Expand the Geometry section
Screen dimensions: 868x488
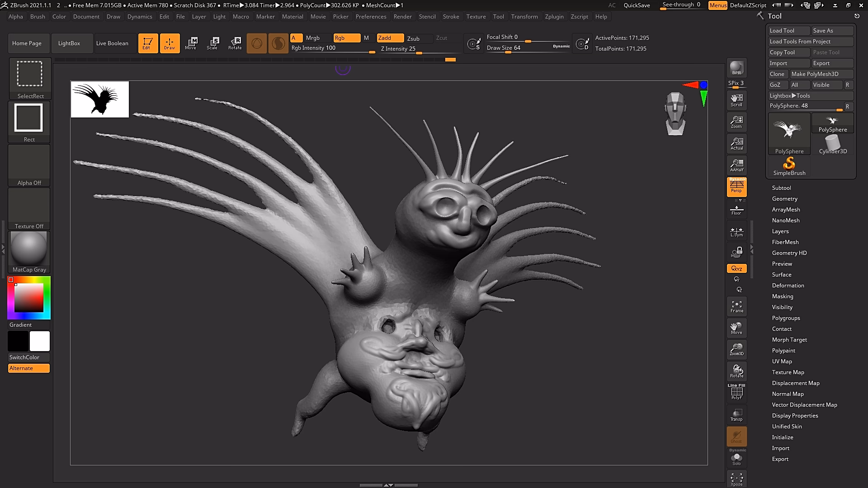784,199
